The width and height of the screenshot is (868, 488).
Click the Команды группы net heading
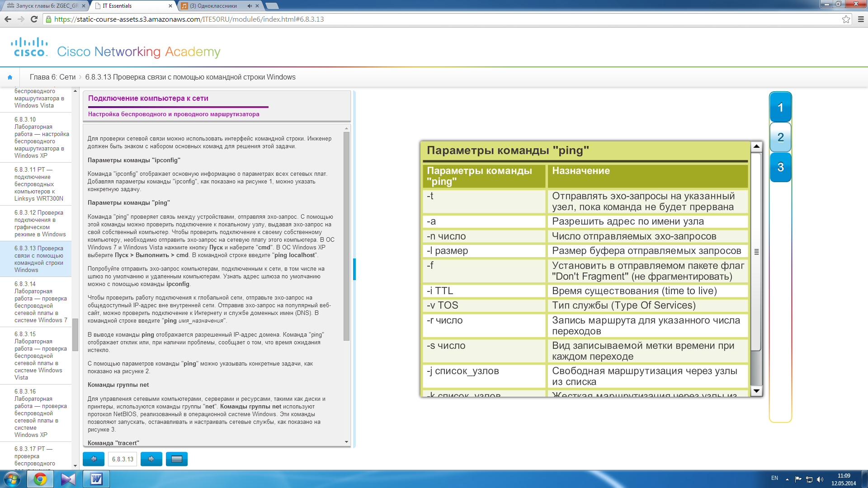pyautogui.click(x=118, y=385)
